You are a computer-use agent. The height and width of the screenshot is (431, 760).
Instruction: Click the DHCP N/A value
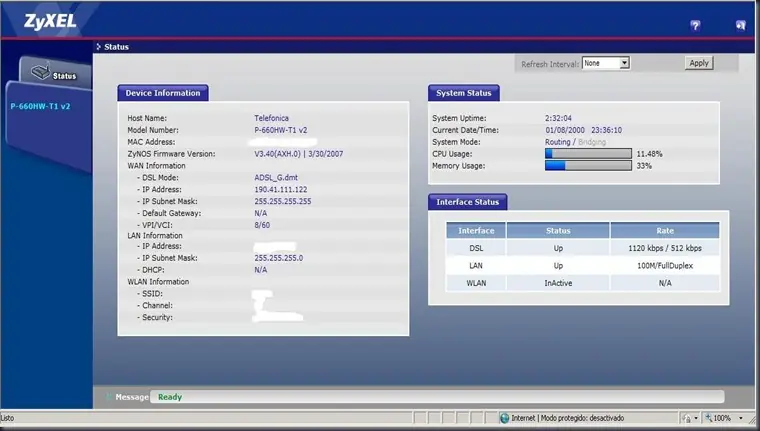point(260,270)
